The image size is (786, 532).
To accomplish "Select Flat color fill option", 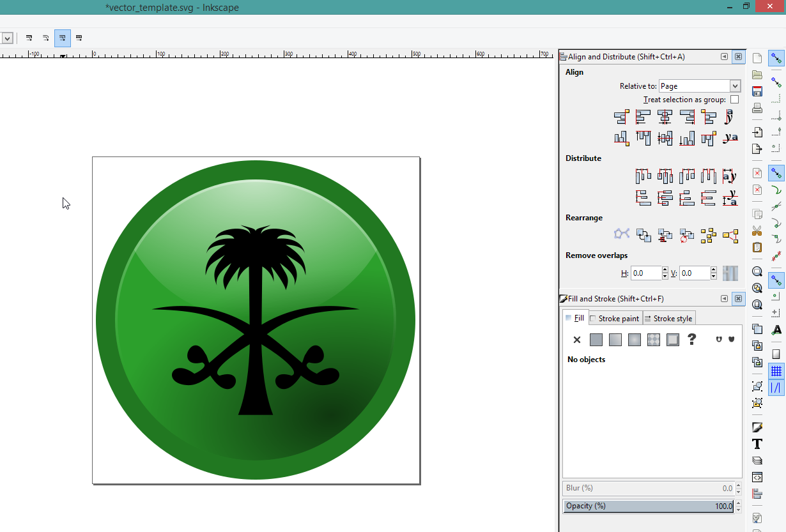I will pyautogui.click(x=596, y=340).
